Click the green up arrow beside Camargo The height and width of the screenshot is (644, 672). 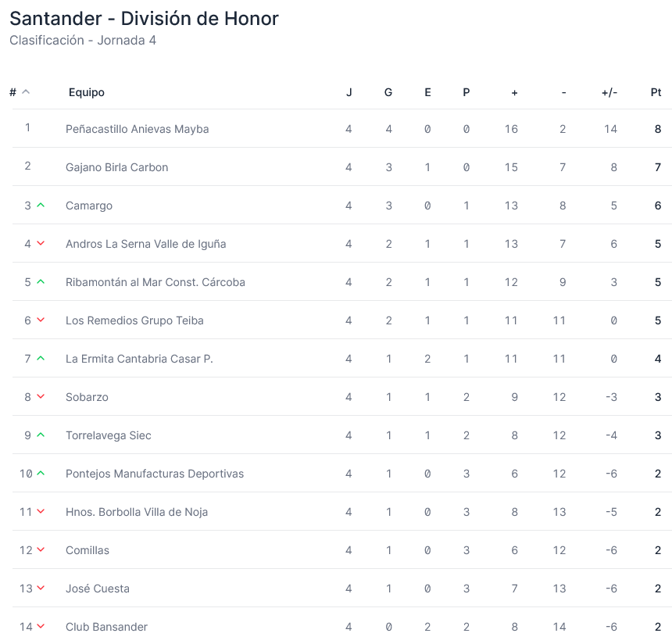pos(41,206)
